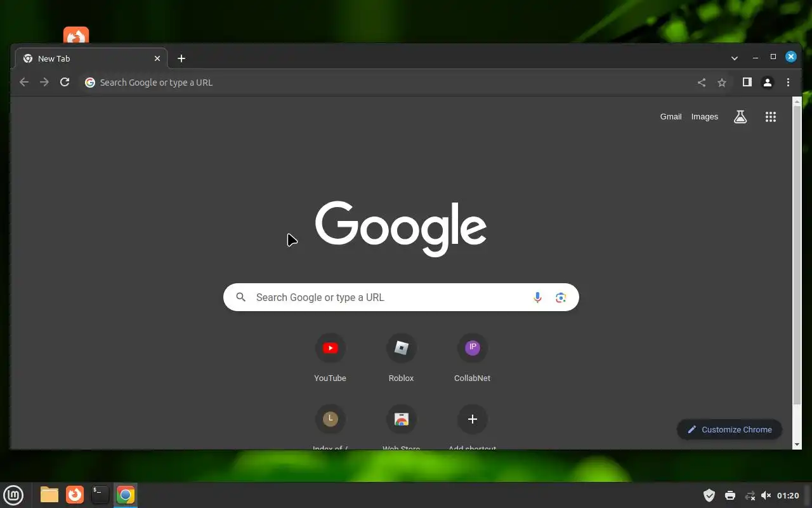Screen dimensions: 812x508
Task: Click the security shield tray icon
Action: pos(709,495)
